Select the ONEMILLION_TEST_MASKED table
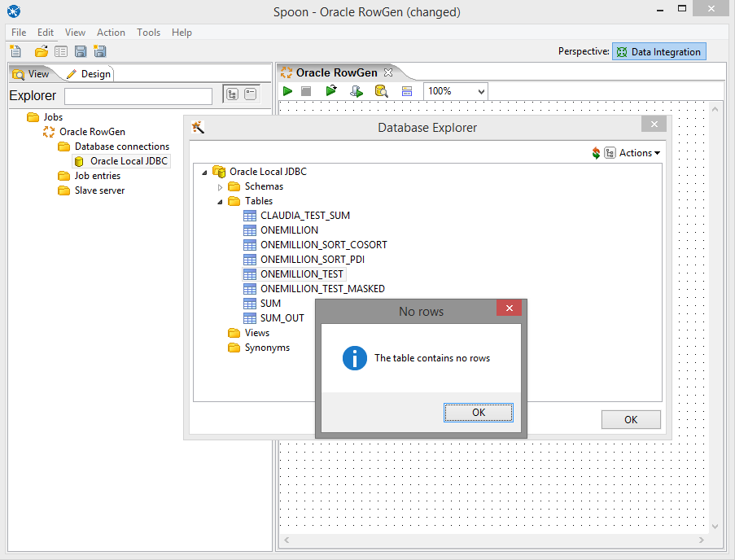 pos(314,289)
